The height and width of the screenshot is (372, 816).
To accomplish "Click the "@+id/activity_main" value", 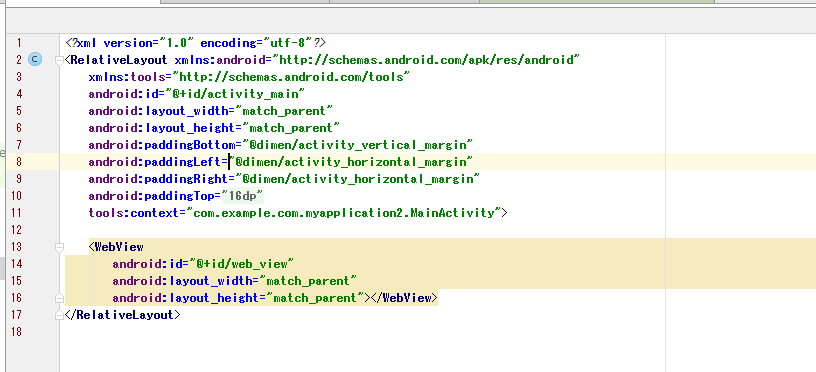I will pyautogui.click(x=235, y=94).
